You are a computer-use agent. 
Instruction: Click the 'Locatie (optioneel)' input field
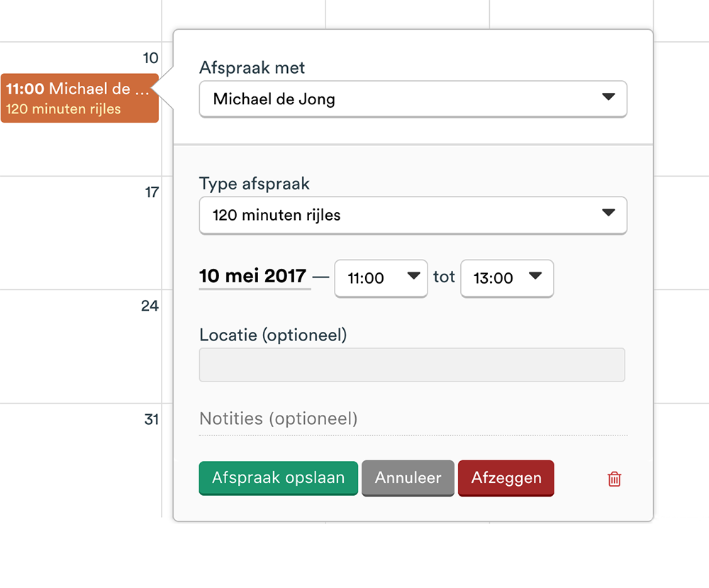click(x=413, y=365)
